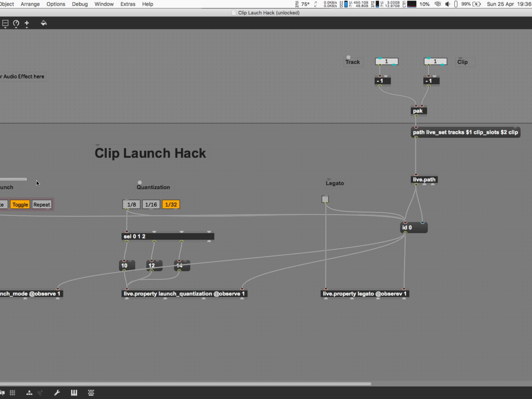Select the Toggle launch mode
Image resolution: width=532 pixels, height=399 pixels.
tap(20, 204)
